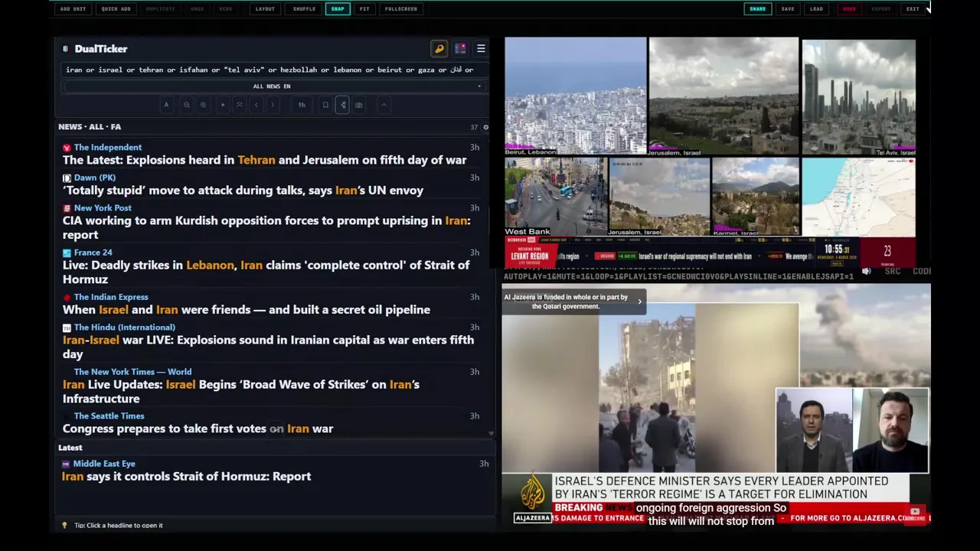The width and height of the screenshot is (980, 551).
Task: Toggle the stream speaker mute icon
Action: pyautogui.click(x=866, y=272)
